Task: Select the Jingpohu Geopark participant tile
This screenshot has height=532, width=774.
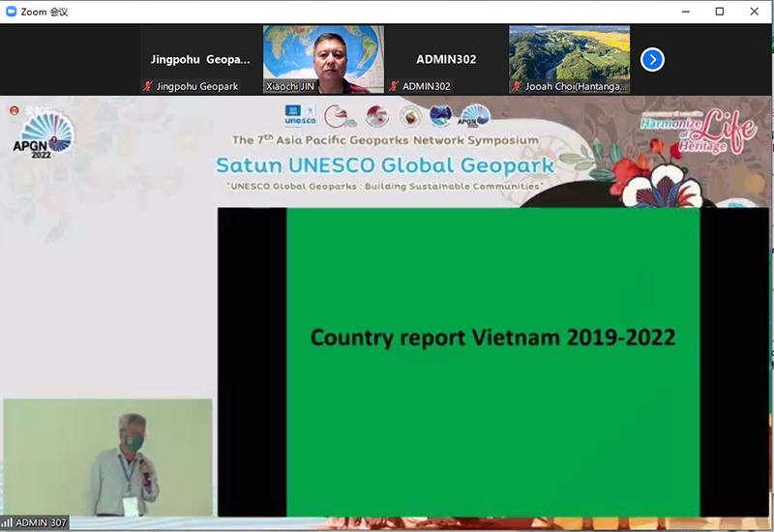Action: (200, 59)
